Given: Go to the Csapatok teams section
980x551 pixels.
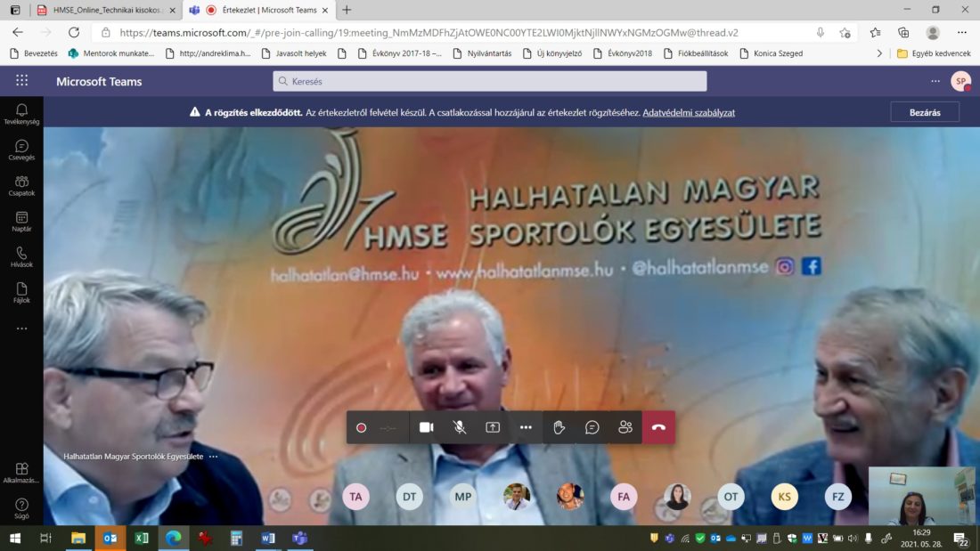Looking at the screenshot, I should pos(21,185).
